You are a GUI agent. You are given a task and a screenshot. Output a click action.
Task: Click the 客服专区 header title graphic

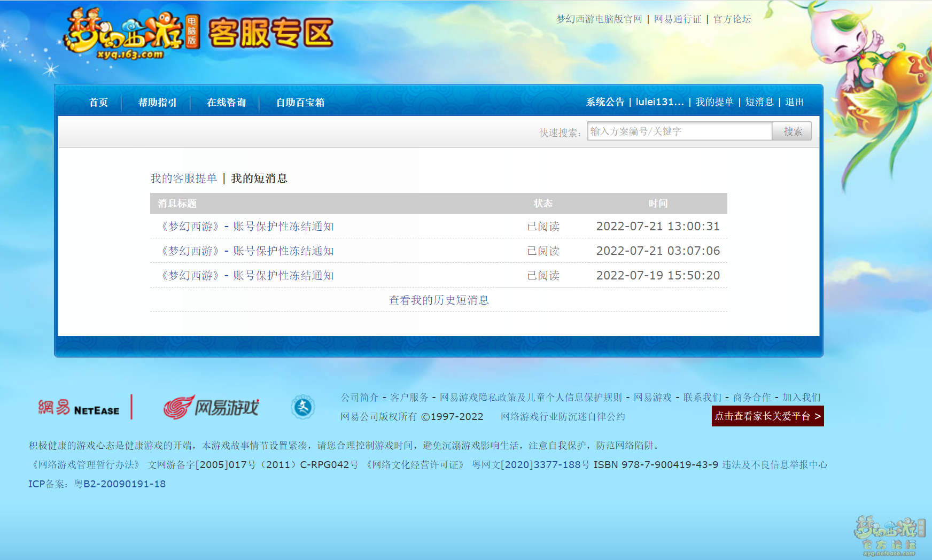tap(271, 33)
